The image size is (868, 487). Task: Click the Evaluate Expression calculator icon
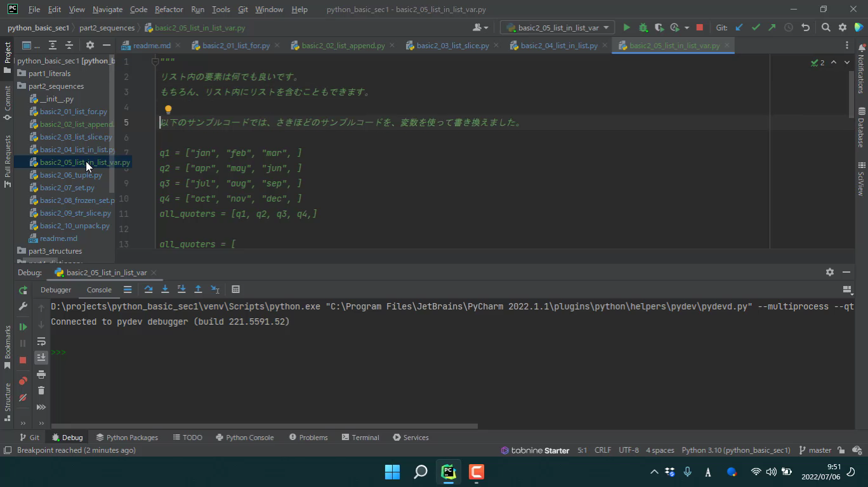(235, 289)
